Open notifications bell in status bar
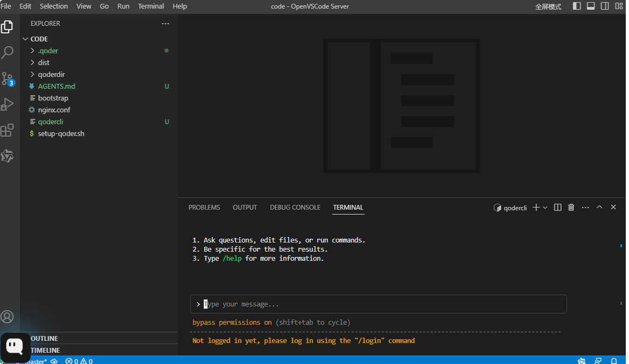The height and width of the screenshot is (364, 629). pos(614,361)
